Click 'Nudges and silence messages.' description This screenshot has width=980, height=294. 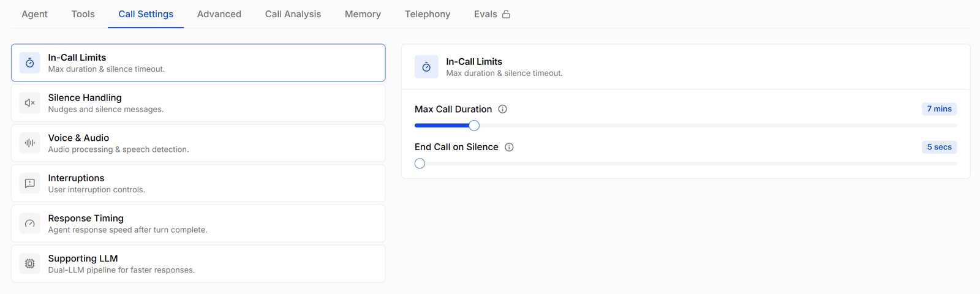point(106,109)
